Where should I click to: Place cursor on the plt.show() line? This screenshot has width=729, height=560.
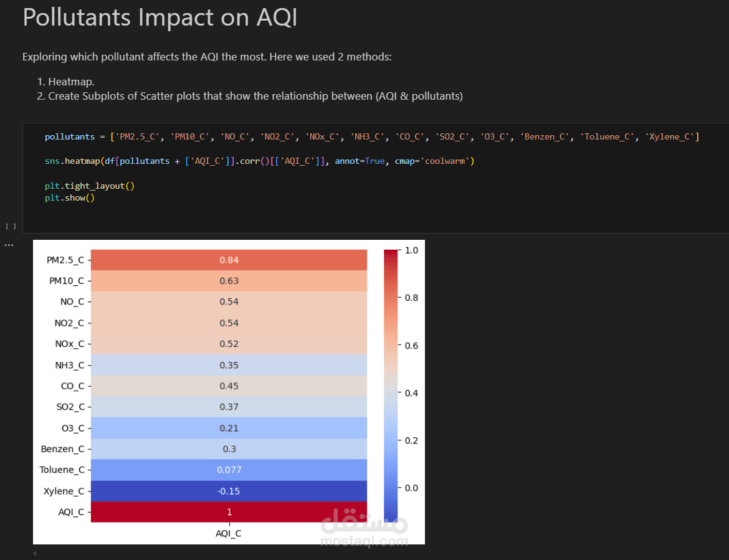click(69, 198)
